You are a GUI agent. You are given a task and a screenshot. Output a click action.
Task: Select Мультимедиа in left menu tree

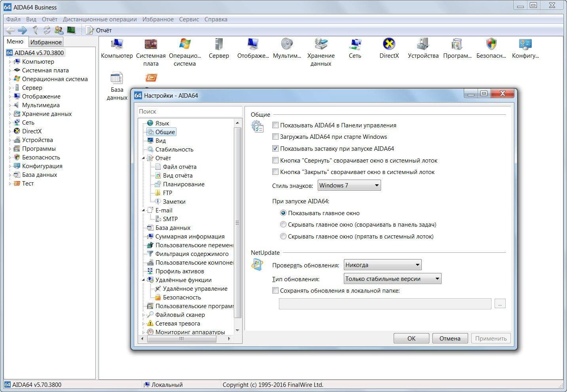click(x=41, y=105)
